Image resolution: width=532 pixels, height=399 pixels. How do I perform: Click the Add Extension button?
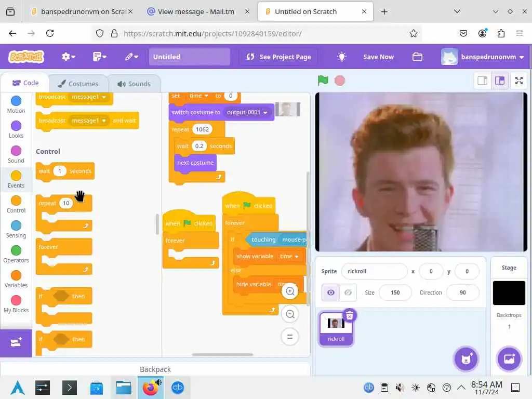click(16, 343)
